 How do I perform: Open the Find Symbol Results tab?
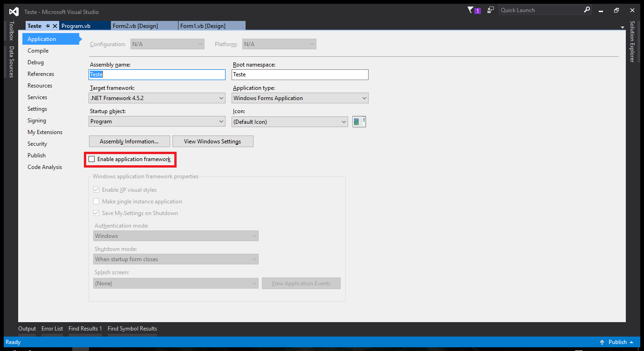(x=132, y=329)
